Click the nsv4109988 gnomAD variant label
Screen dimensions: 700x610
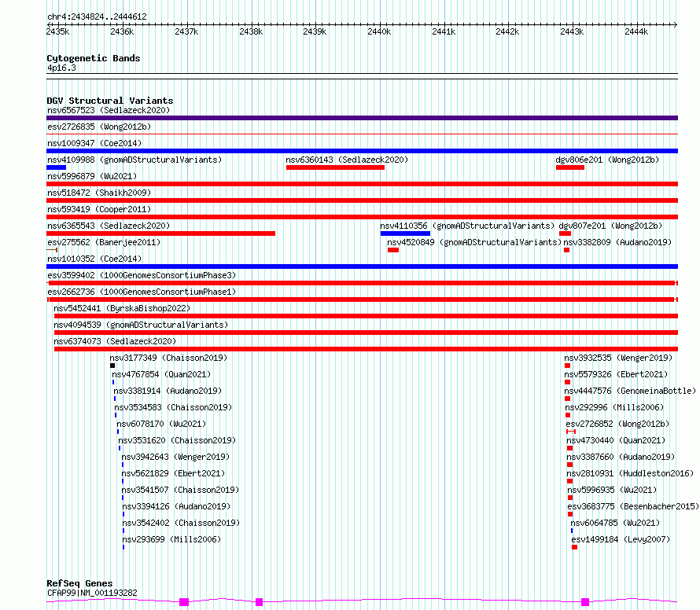[134, 160]
